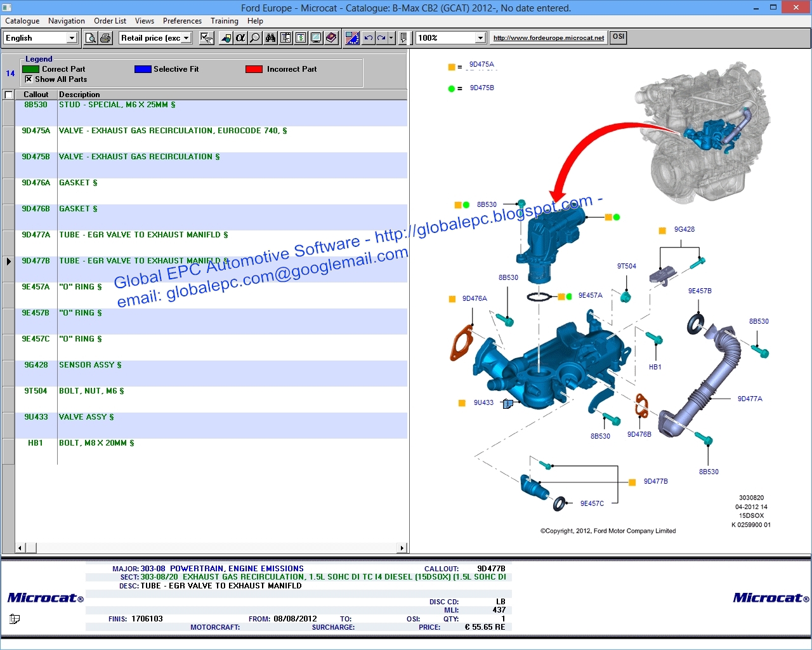Image resolution: width=812 pixels, height=650 pixels.
Task: Visit the fordeurope.microcat.net link
Action: tap(548, 37)
